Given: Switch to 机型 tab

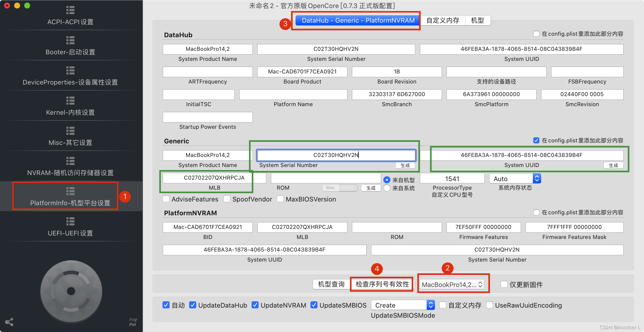Looking at the screenshot, I should pos(477,20).
